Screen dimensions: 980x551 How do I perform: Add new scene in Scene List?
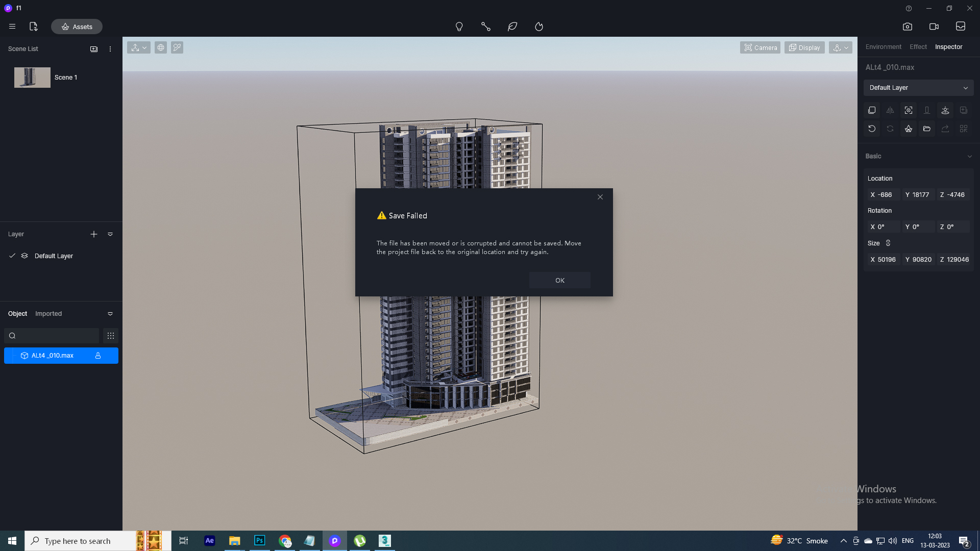click(x=94, y=49)
